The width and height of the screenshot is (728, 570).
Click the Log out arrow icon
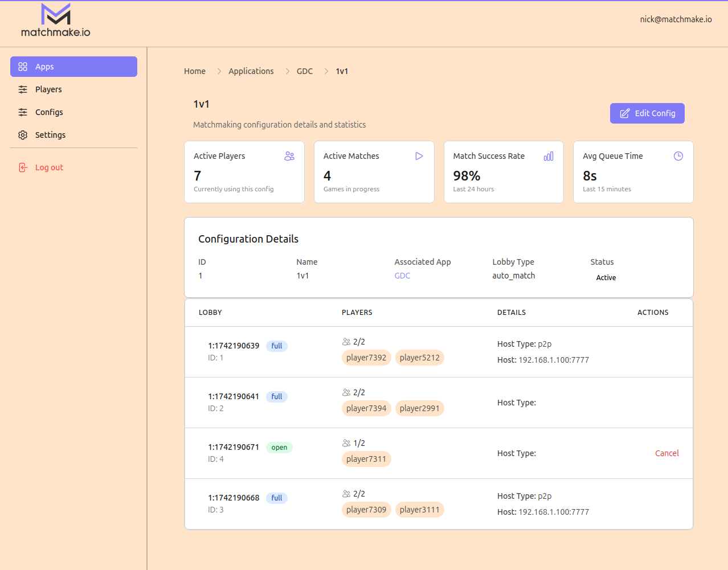click(23, 167)
